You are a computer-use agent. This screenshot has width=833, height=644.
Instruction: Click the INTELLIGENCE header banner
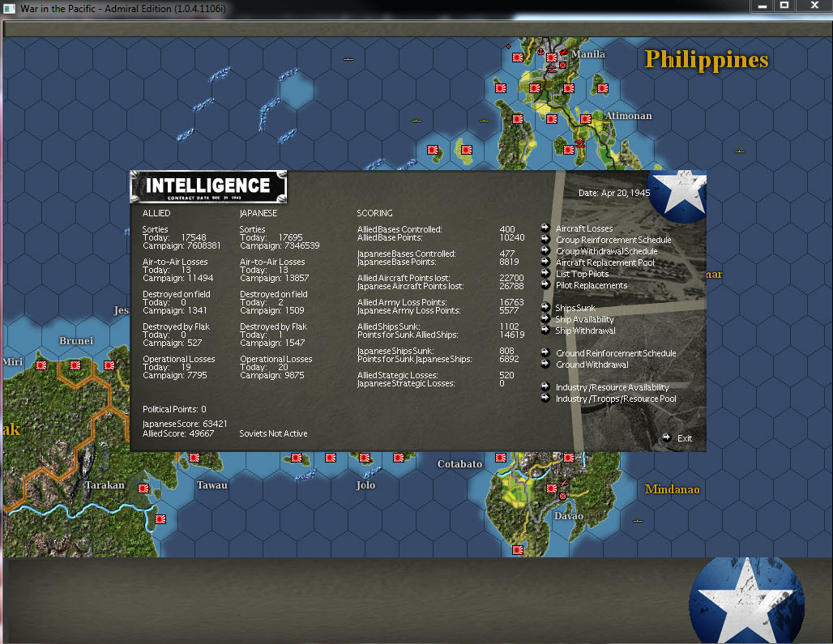208,187
